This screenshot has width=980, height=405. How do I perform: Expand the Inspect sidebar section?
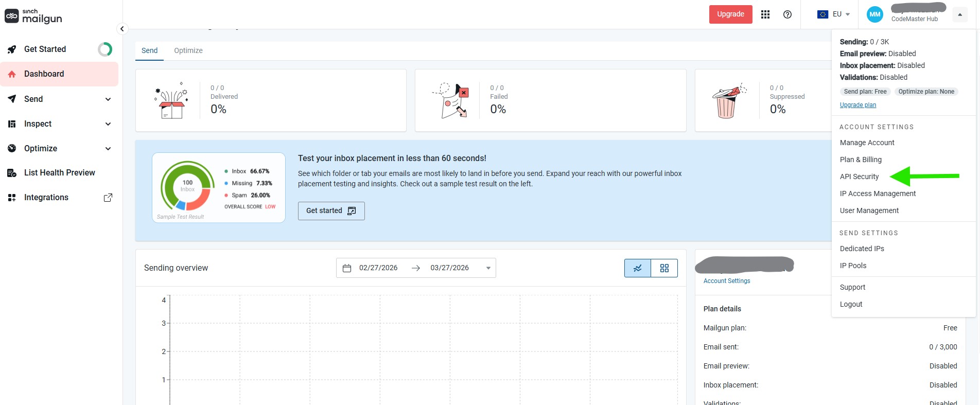tap(108, 124)
